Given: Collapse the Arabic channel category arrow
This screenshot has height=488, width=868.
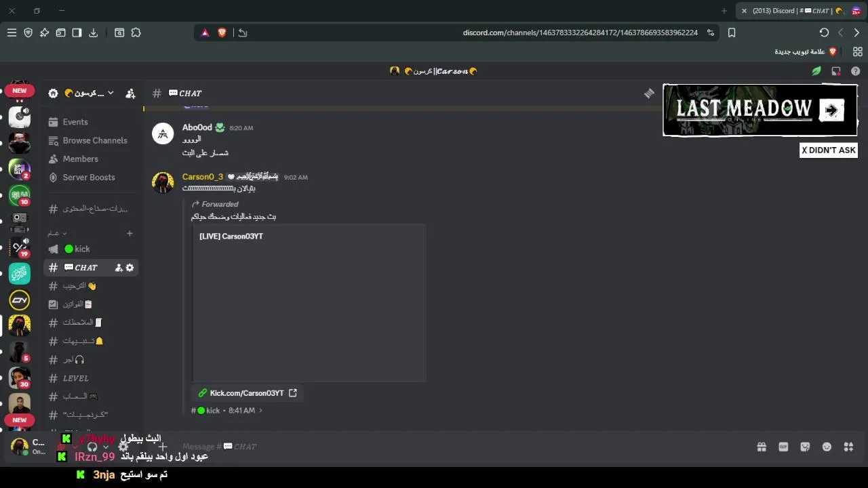Looking at the screenshot, I should [64, 233].
